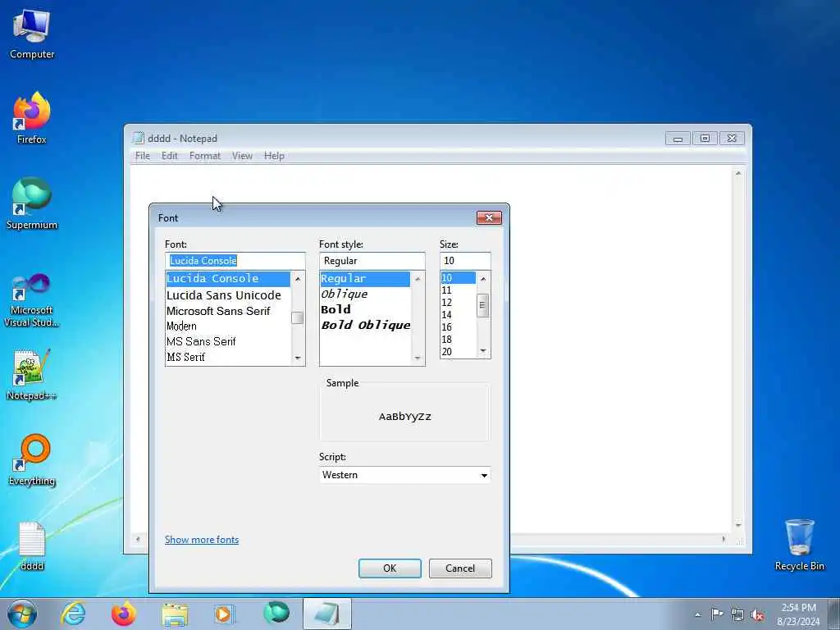The width and height of the screenshot is (840, 630).
Task: Open Action Center flag icon in tray
Action: (x=717, y=614)
